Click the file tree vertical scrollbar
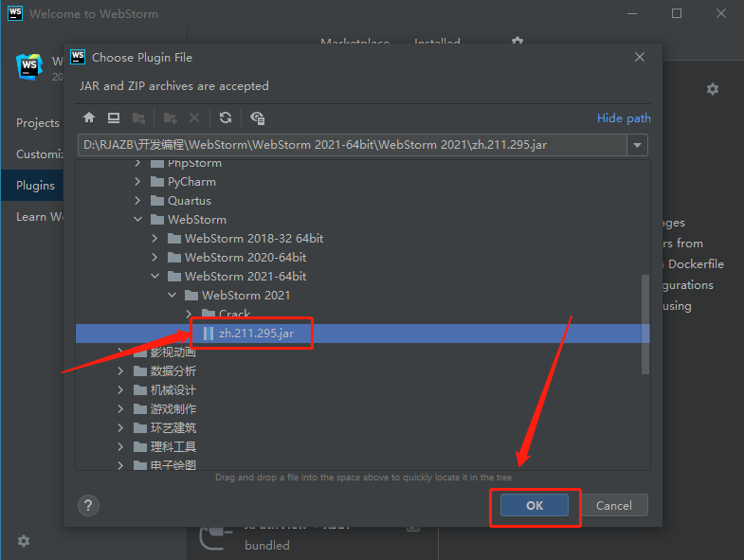This screenshot has width=744, height=560. [645, 324]
